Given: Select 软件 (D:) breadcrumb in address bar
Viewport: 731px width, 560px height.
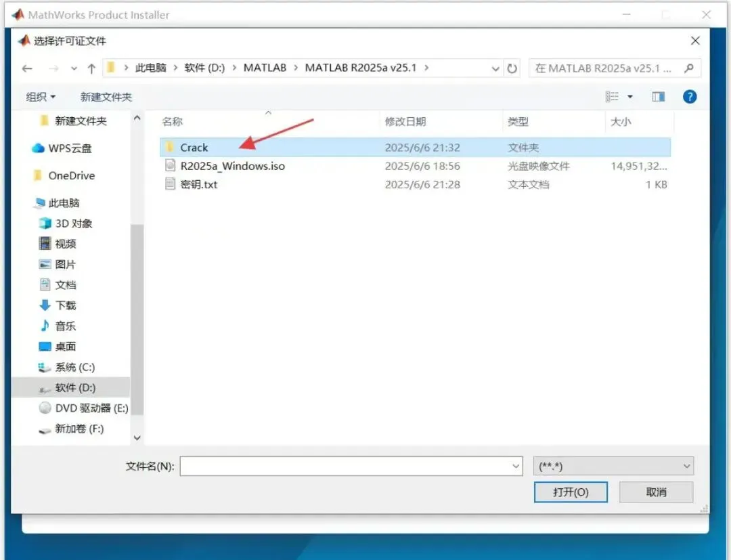Looking at the screenshot, I should (x=204, y=68).
